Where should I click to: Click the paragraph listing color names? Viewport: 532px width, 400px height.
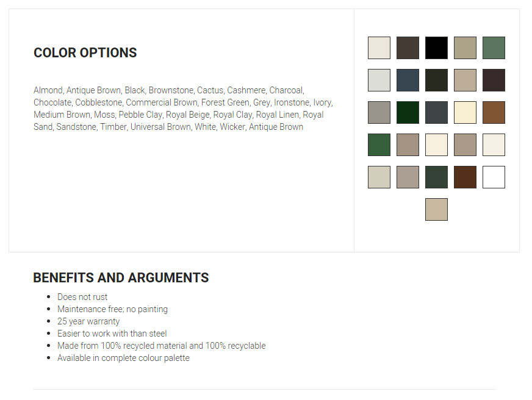click(183, 109)
